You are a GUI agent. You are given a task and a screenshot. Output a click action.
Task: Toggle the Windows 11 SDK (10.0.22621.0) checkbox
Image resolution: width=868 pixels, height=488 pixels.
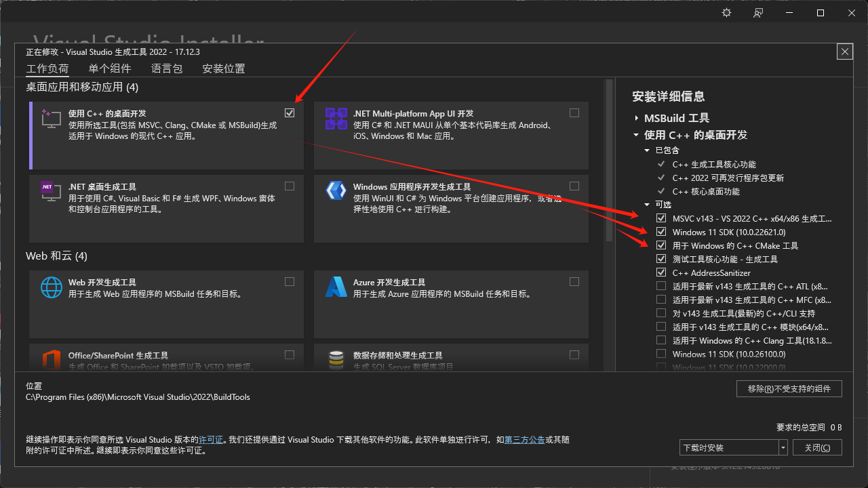[x=661, y=232]
